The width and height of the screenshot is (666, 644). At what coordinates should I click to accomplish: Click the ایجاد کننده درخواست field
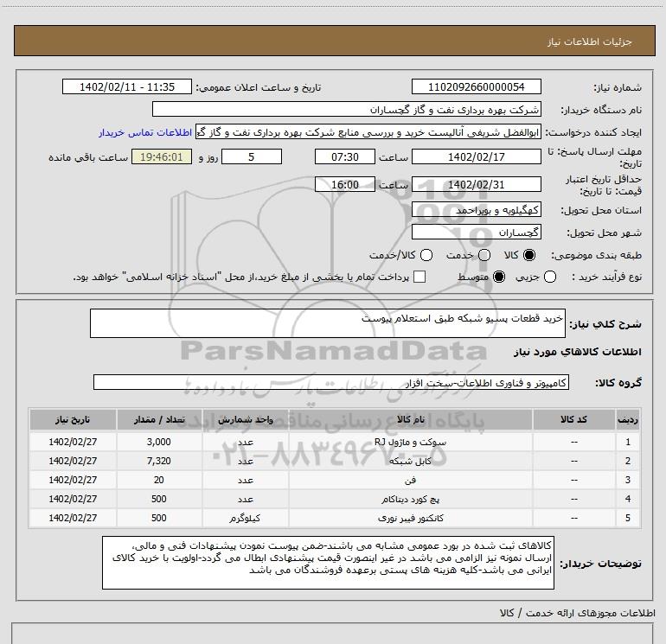tap(368, 132)
